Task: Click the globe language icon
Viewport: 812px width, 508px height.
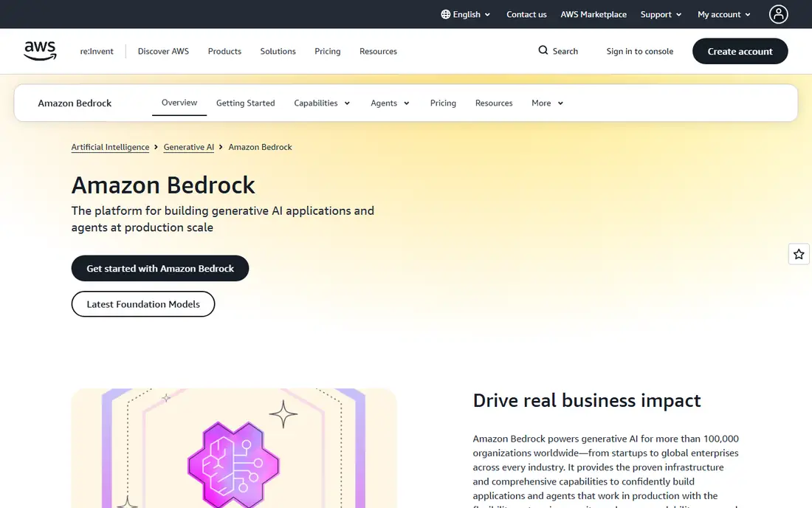Action: click(445, 15)
